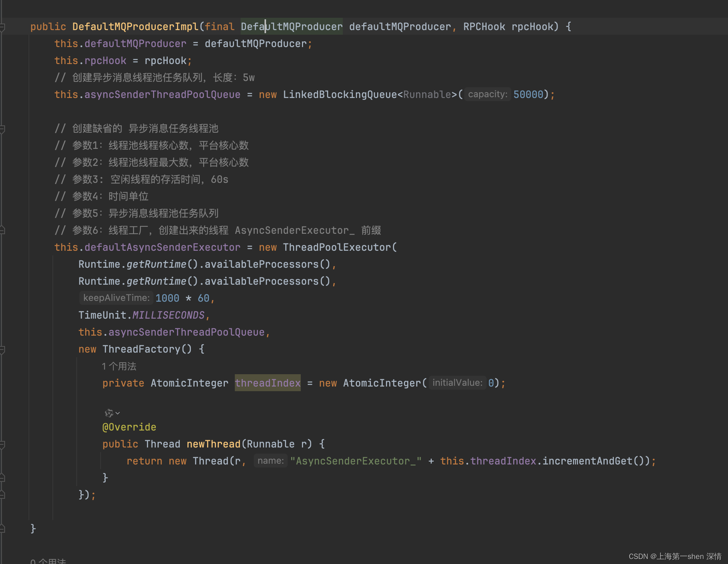Open the '1 个用法' usages hint
Image resolution: width=728 pixels, height=564 pixels.
(x=119, y=366)
